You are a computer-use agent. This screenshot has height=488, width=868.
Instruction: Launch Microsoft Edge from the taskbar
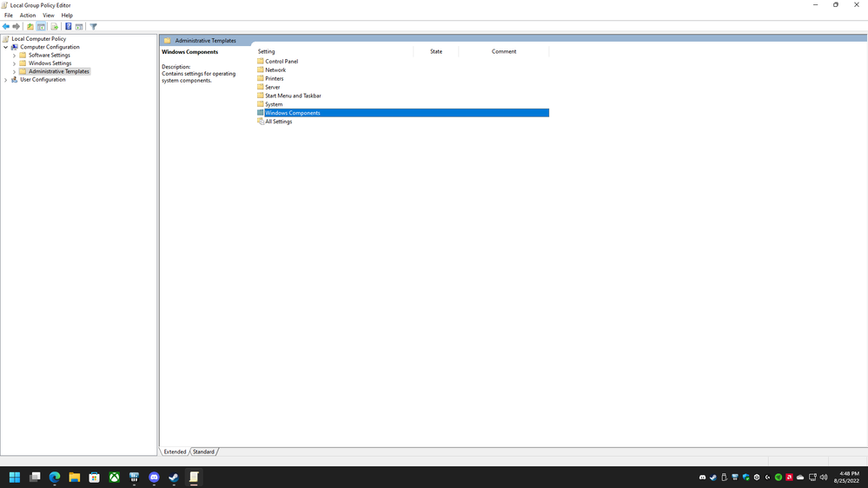point(55,477)
